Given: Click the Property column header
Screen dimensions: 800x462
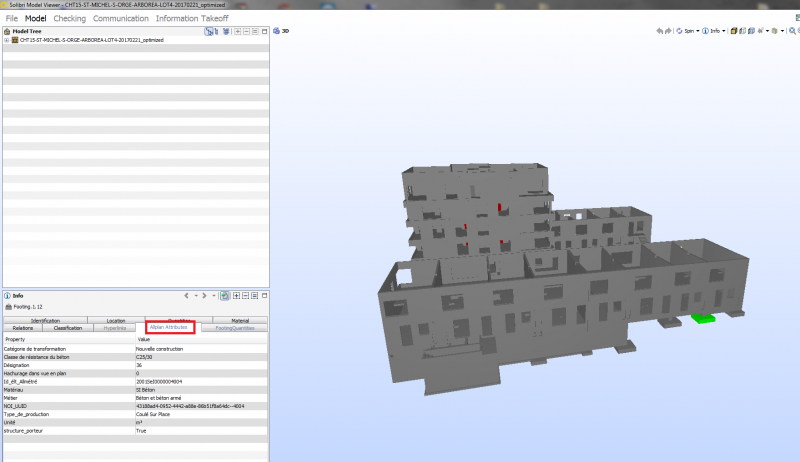Looking at the screenshot, I should (x=69, y=339).
